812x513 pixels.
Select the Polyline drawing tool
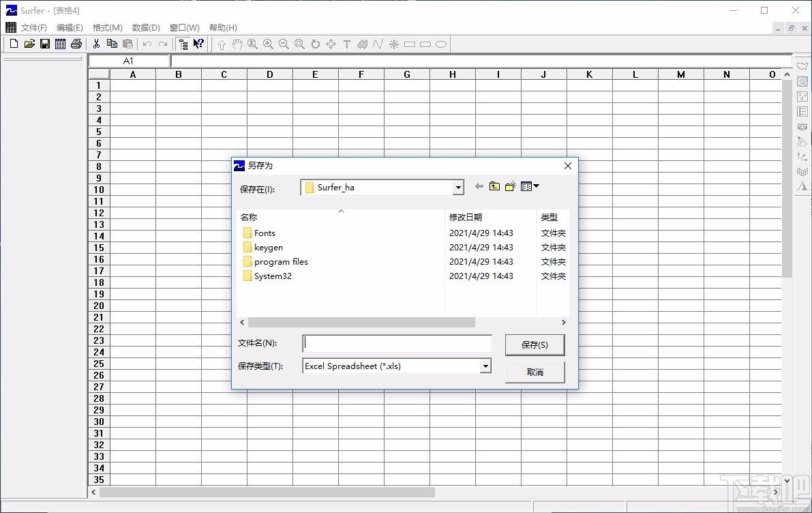pos(378,44)
